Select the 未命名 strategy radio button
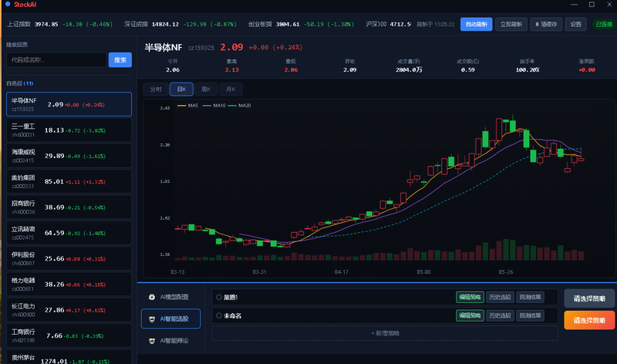 219,315
